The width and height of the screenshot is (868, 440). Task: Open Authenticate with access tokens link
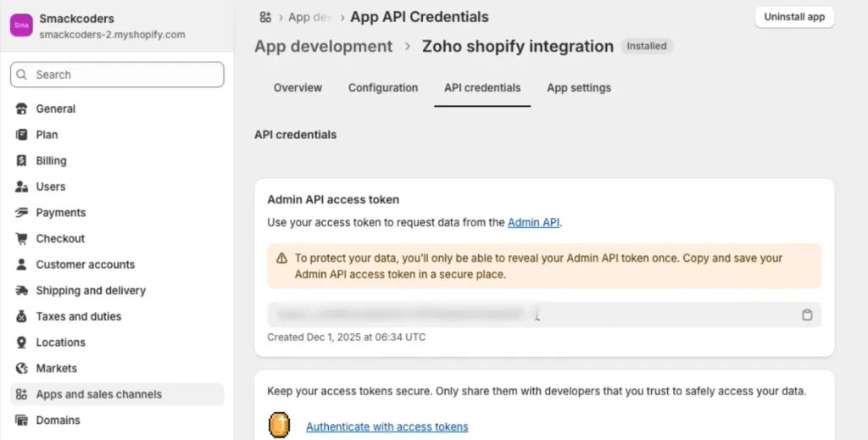click(387, 426)
